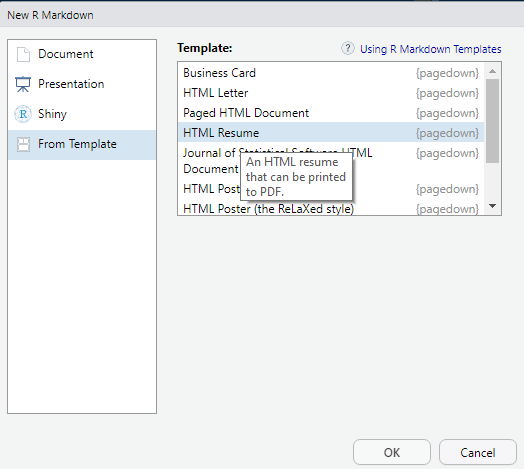This screenshot has height=469, width=524.
Task: Click the Shiny R logo icon
Action: pyautogui.click(x=23, y=114)
